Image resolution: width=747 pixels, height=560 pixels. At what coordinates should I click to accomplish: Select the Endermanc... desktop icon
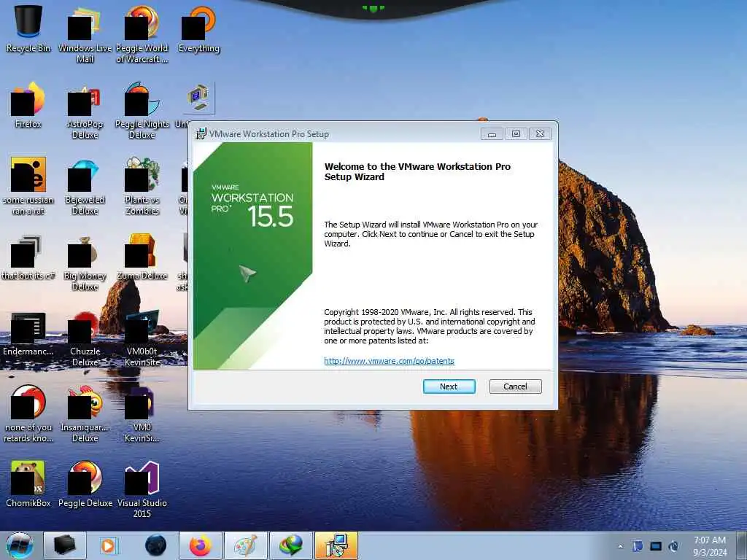tap(28, 333)
